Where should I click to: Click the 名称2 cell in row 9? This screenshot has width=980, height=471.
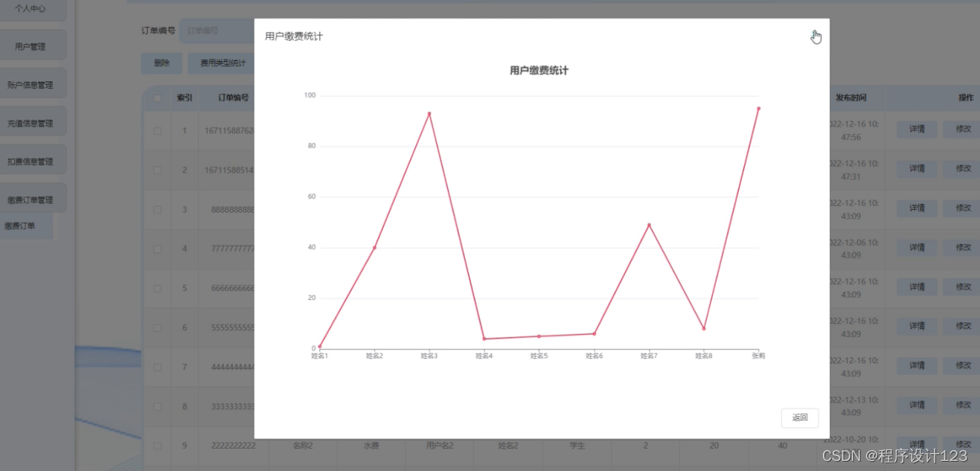click(x=304, y=445)
